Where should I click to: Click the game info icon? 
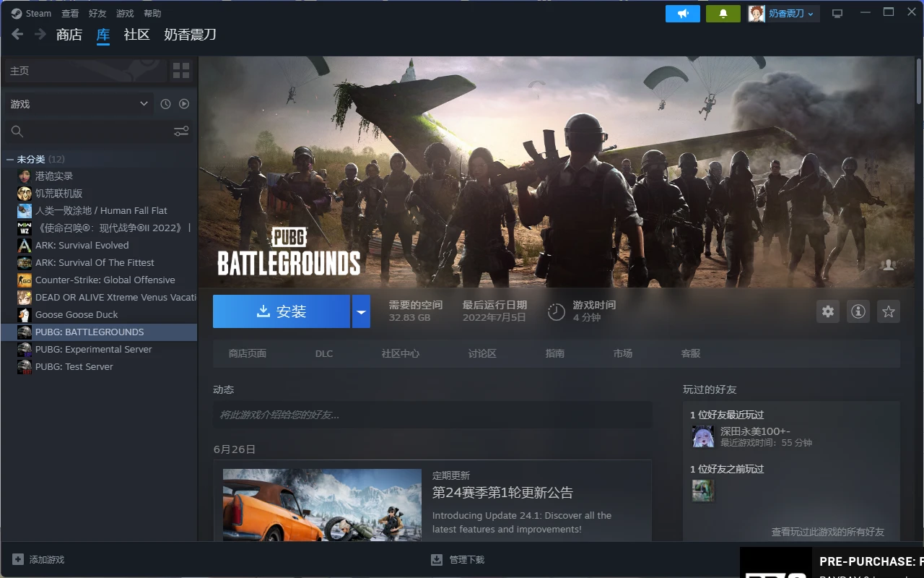858,311
